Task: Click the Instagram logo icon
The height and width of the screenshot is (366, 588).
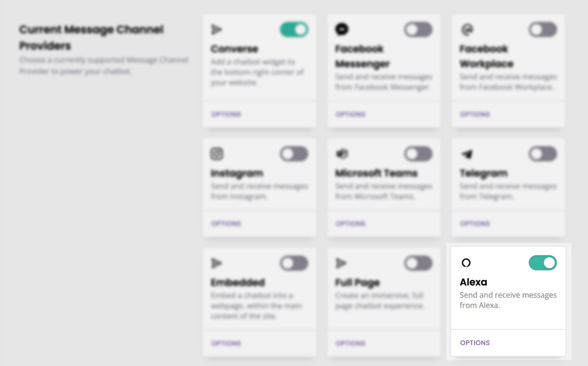Action: 217,154
